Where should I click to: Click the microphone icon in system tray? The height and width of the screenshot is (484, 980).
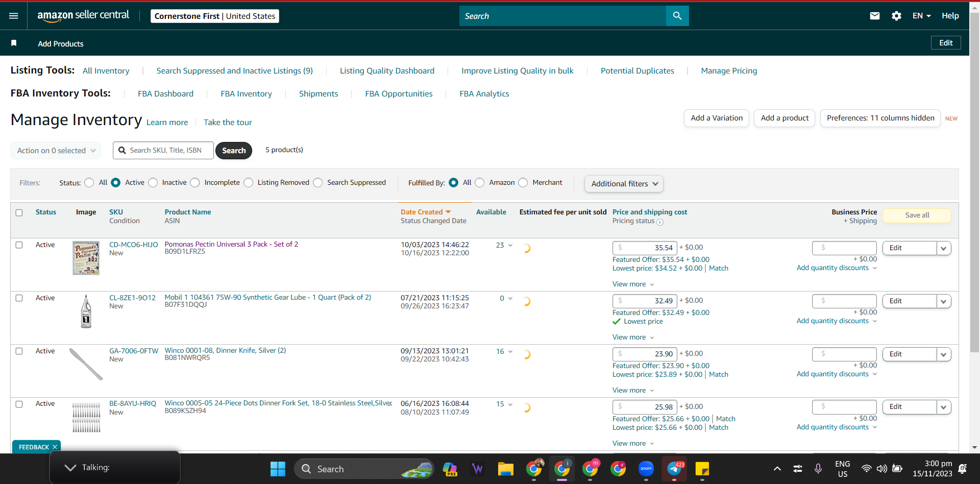pos(818,469)
